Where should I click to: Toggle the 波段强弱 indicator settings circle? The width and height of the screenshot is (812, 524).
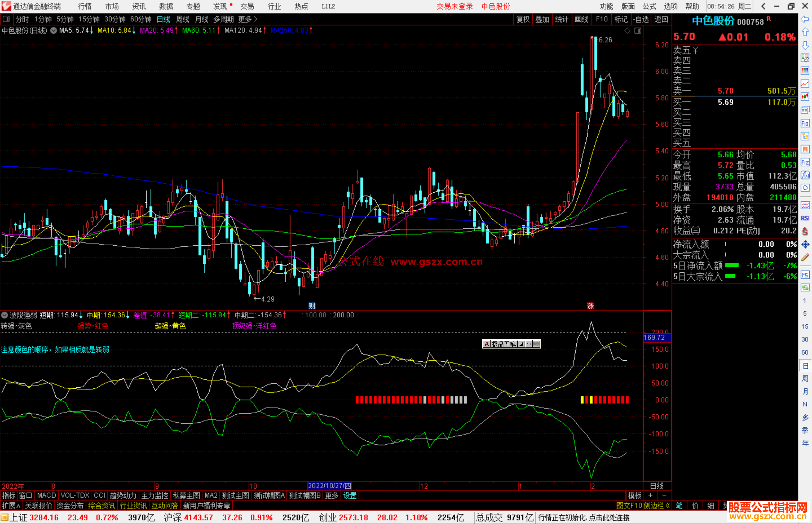tap(5, 315)
